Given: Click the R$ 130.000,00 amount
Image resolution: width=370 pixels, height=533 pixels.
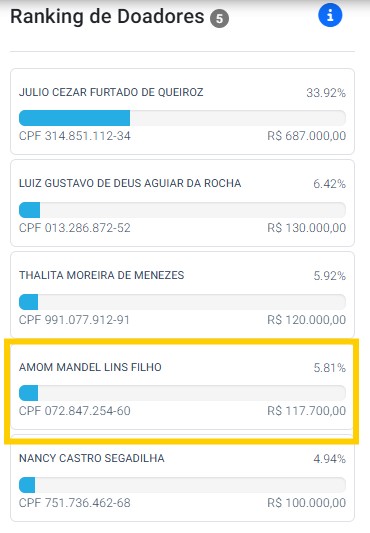Looking at the screenshot, I should pyautogui.click(x=306, y=228).
